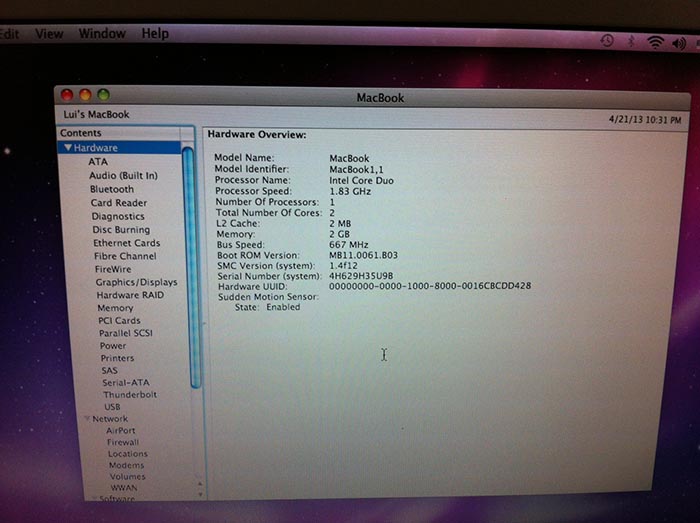Click the sidebar scroll up arrow
Screen dimensions: 700x523
pos(200,483)
